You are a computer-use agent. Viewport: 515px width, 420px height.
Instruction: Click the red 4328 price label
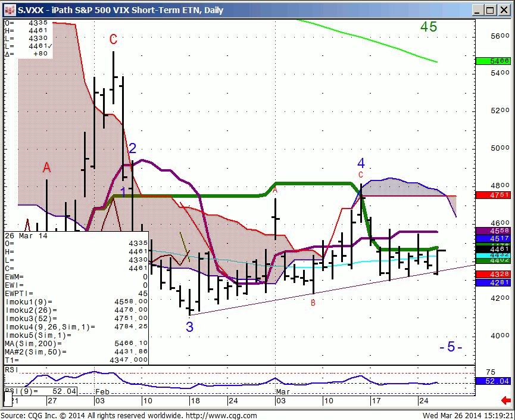click(x=493, y=274)
